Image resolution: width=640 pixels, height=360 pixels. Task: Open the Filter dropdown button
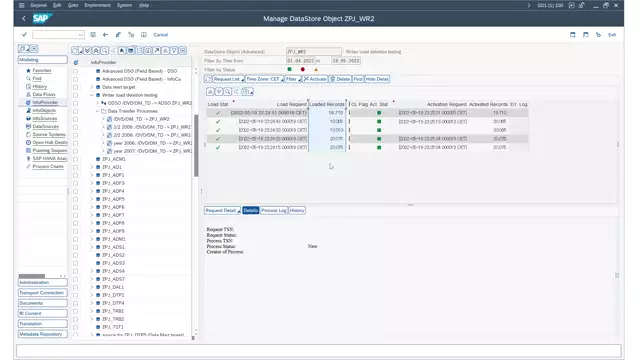pyautogui.click(x=293, y=79)
